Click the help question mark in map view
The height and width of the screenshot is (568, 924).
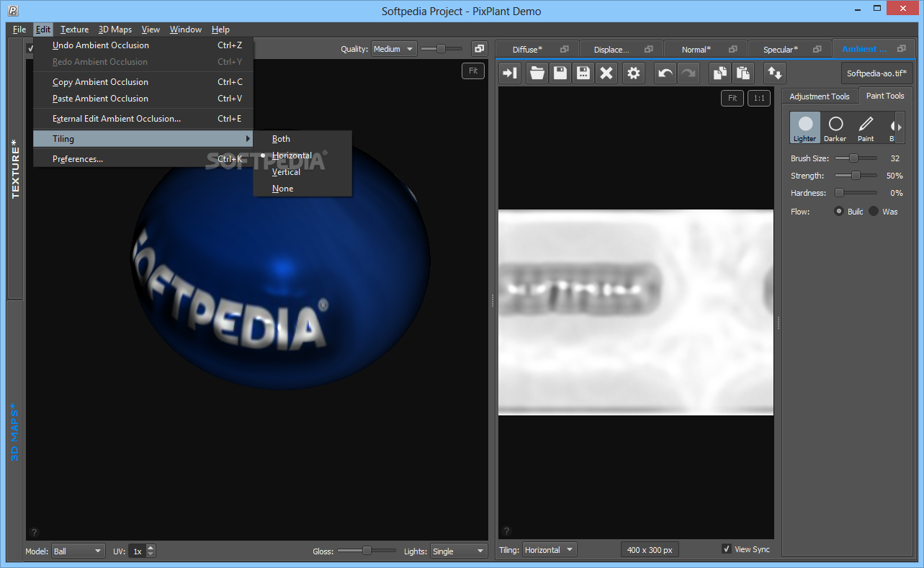click(506, 531)
